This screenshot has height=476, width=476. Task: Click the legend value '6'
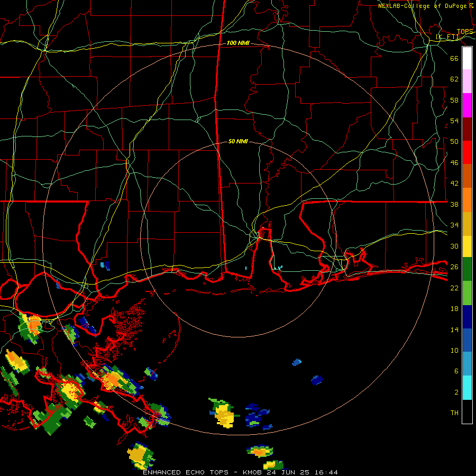456,371
